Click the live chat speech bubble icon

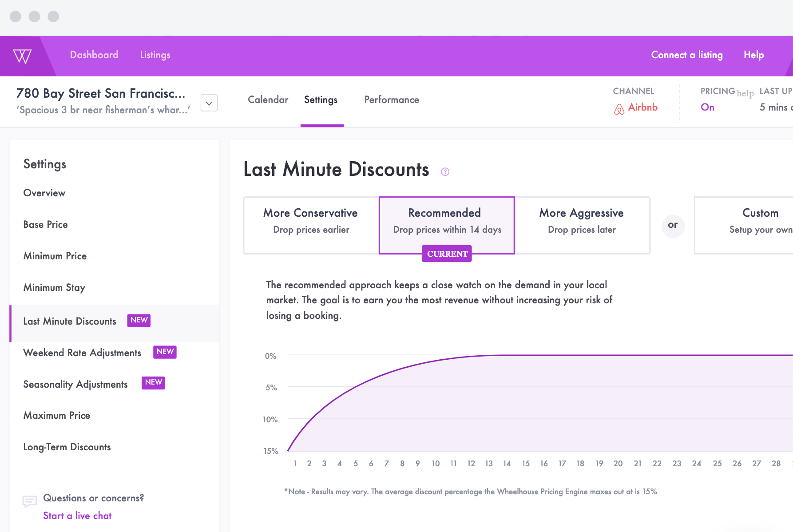30,501
